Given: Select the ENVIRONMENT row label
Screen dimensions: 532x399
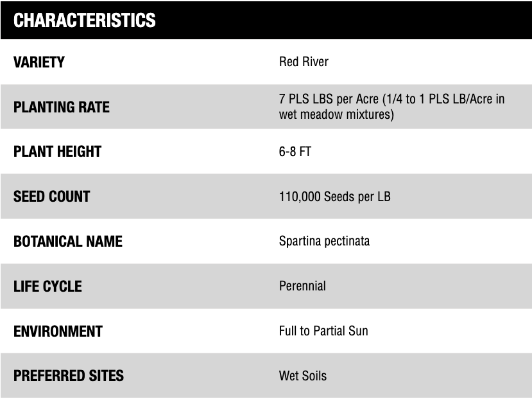Looking at the screenshot, I should (x=58, y=332).
